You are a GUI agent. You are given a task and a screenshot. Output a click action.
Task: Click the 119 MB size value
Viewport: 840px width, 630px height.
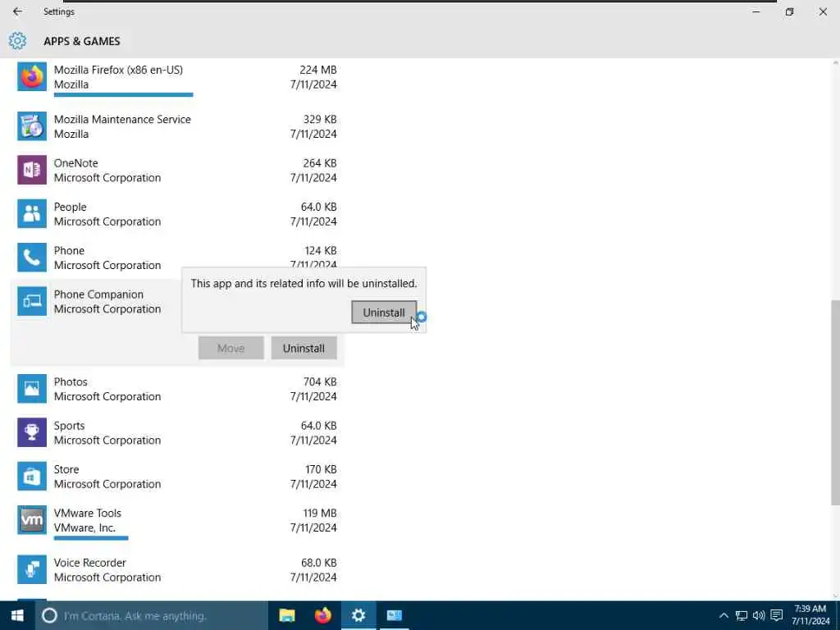pyautogui.click(x=320, y=513)
